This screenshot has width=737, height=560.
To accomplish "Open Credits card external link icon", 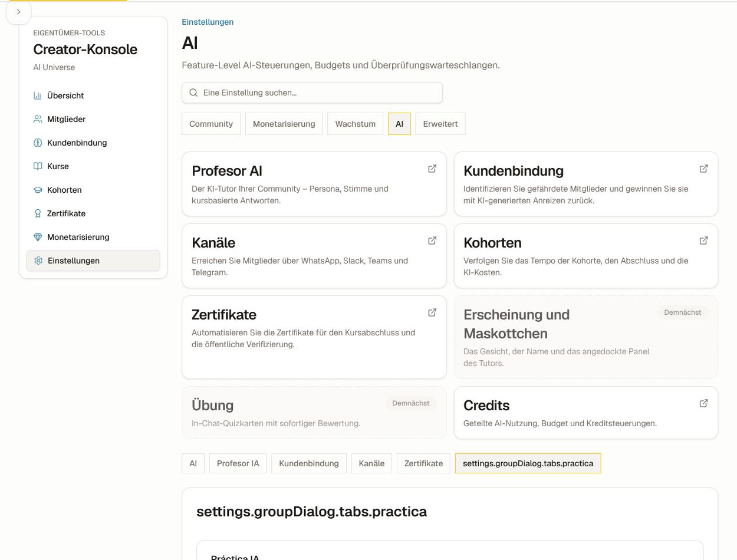I will (703, 403).
